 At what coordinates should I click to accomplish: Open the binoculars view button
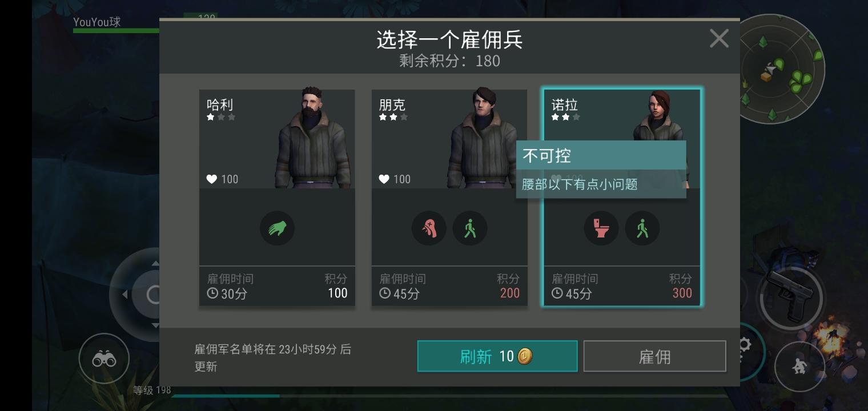(x=104, y=358)
